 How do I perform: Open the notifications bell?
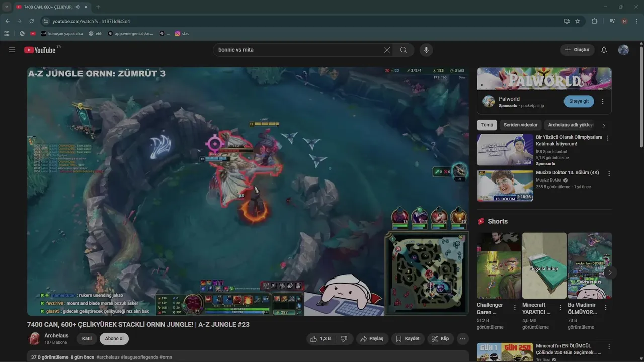coord(604,50)
